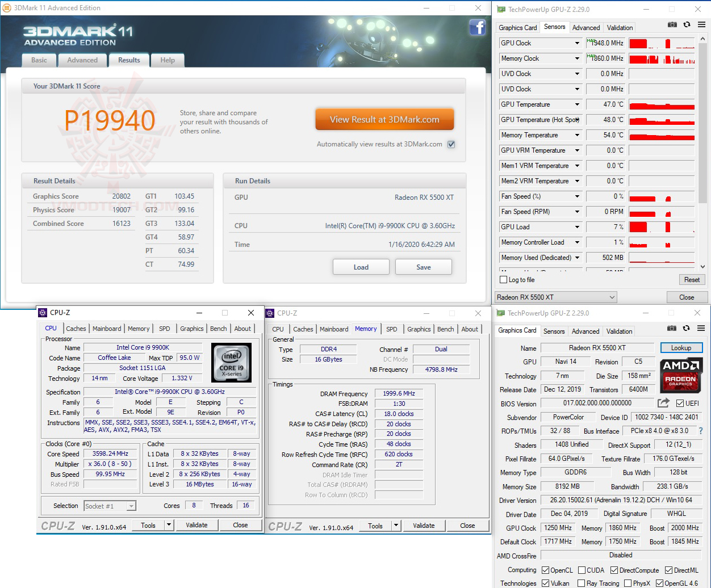
Task: Expand the Memory Controller Load dropdown
Action: pyautogui.click(x=577, y=242)
